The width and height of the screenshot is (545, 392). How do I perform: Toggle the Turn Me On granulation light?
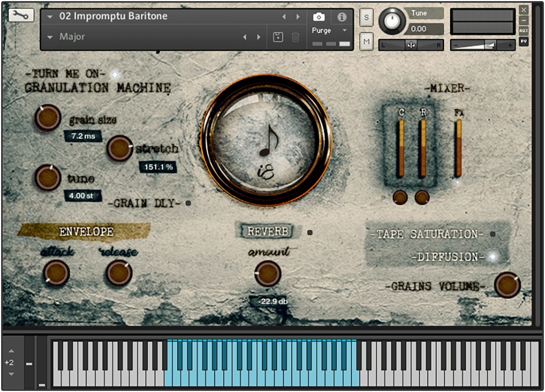click(115, 74)
